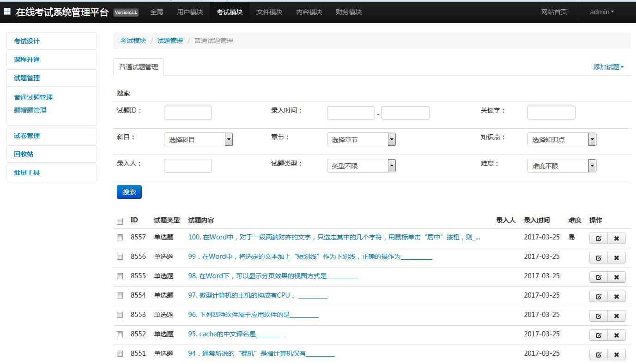Edit question 8555 using its pencil icon
The width and height of the screenshot is (636, 364).
point(598,277)
